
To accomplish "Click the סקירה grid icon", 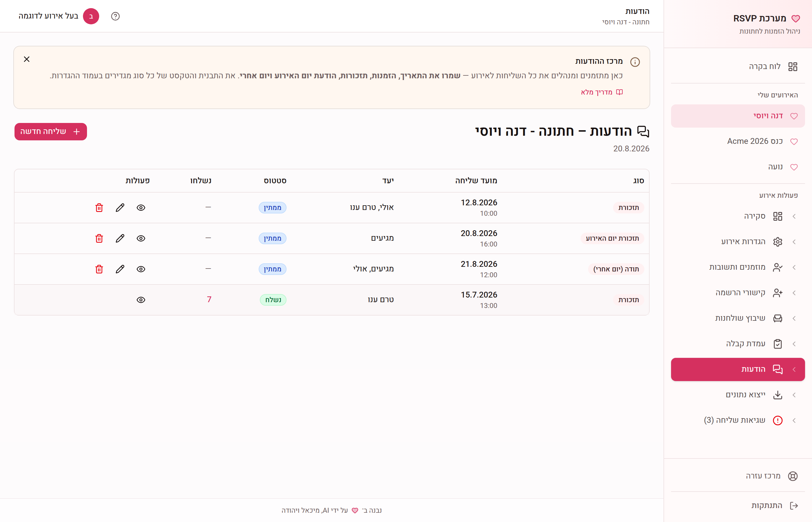I will click(778, 216).
